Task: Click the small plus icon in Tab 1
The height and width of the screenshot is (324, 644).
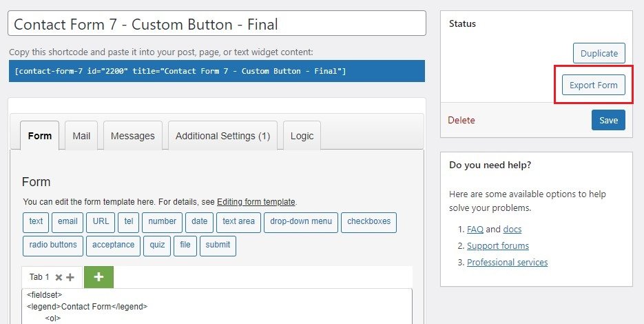Action: pyautogui.click(x=70, y=277)
